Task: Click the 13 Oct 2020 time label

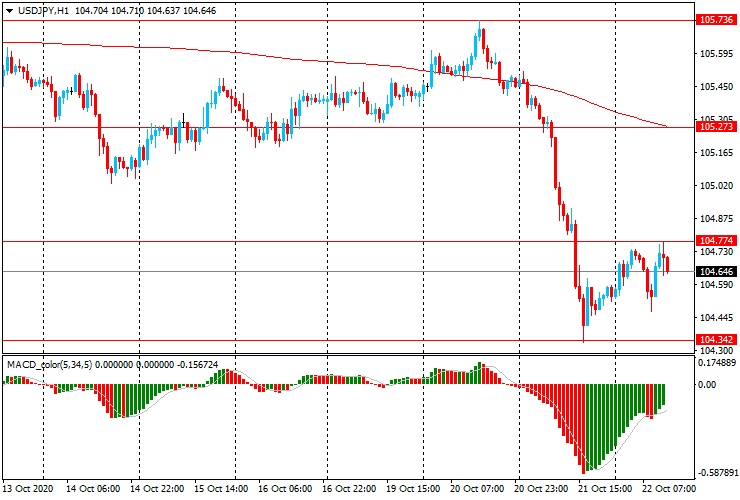Action: (x=28, y=488)
